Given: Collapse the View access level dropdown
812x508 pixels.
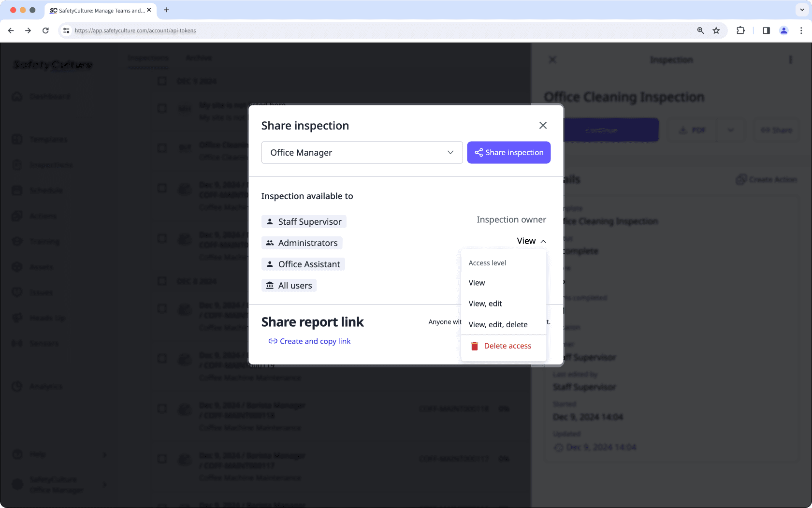Looking at the screenshot, I should click(531, 240).
